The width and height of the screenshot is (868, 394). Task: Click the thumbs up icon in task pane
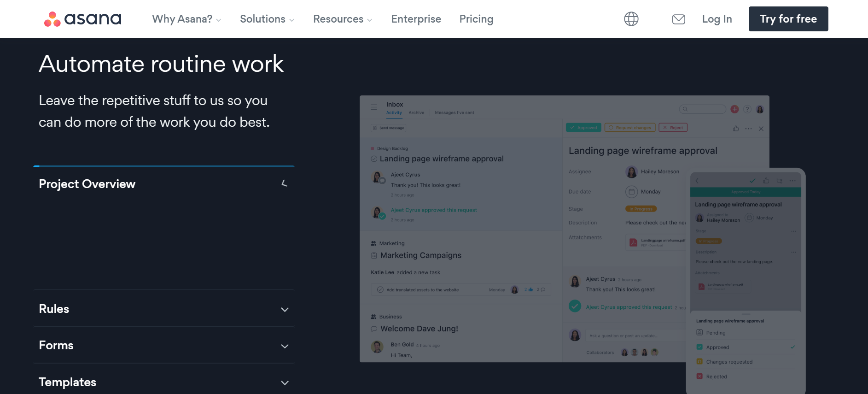(736, 129)
